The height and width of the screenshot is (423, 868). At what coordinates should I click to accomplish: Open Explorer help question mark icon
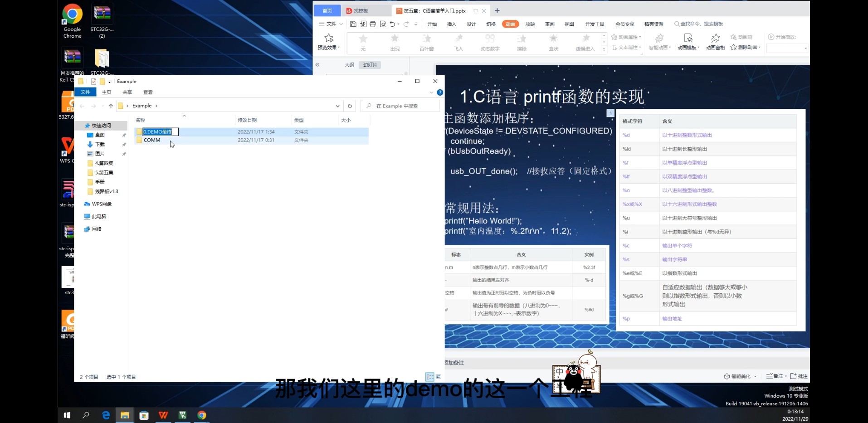[x=439, y=92]
